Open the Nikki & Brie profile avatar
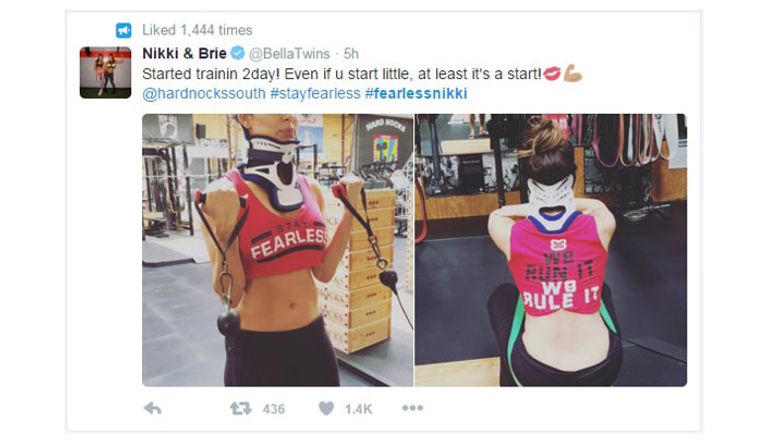Screen dimensions: 768x441 coord(105,73)
